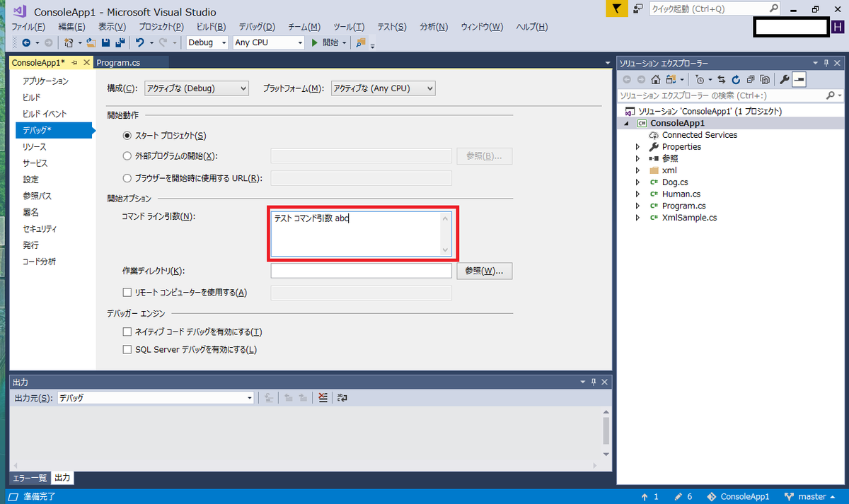Click the Pending Changes Filter clock icon

point(700,79)
